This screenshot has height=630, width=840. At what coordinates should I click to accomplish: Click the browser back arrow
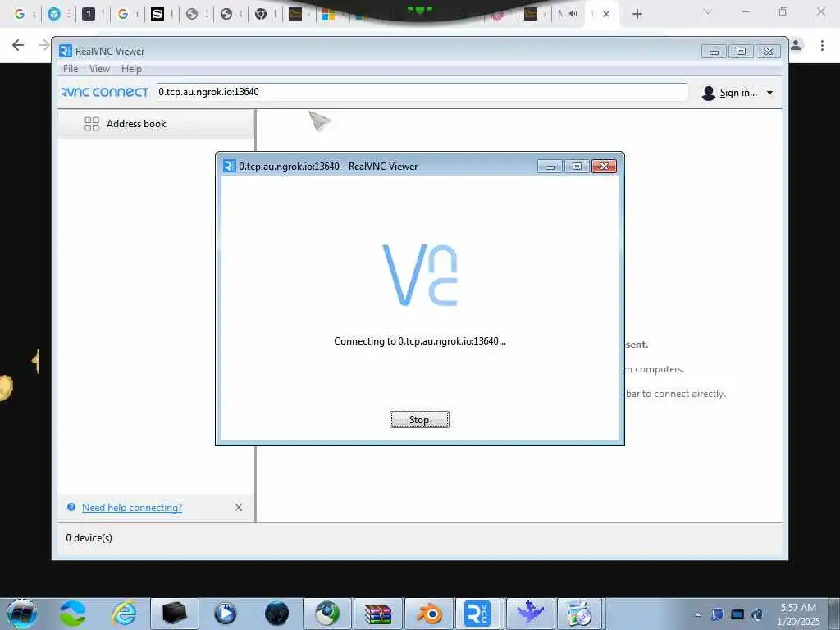coord(18,45)
